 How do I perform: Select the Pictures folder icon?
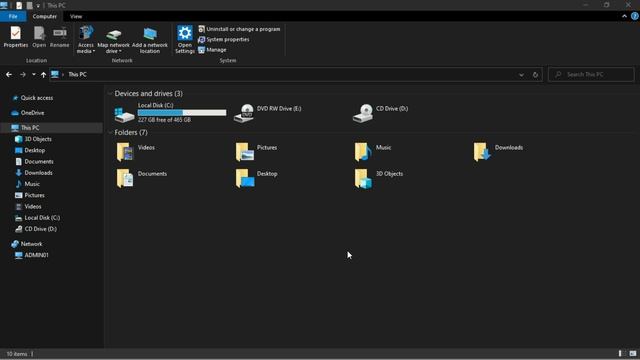point(244,152)
